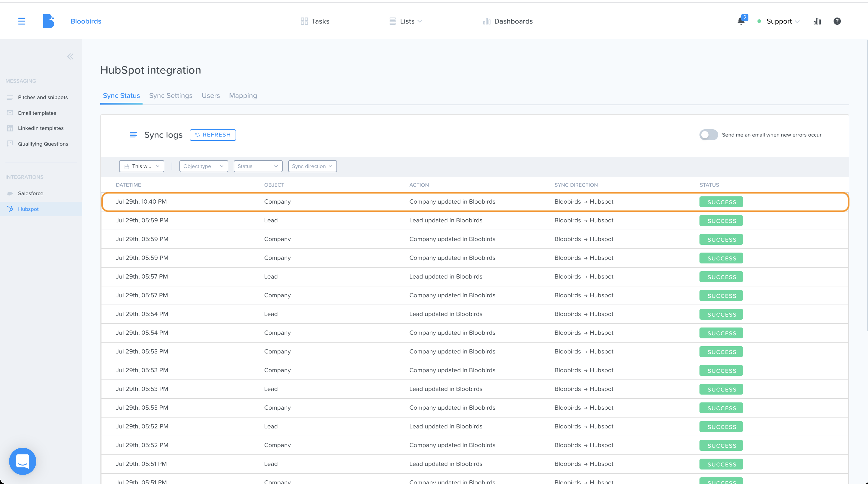Image resolution: width=868 pixels, height=484 pixels.
Task: Click the Pitches and snippets icon
Action: click(10, 97)
